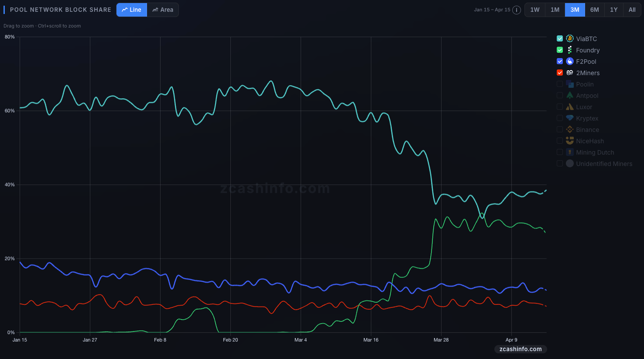Turn on the Unidentified Miners checkbox
The image size is (644, 359).
click(560, 164)
